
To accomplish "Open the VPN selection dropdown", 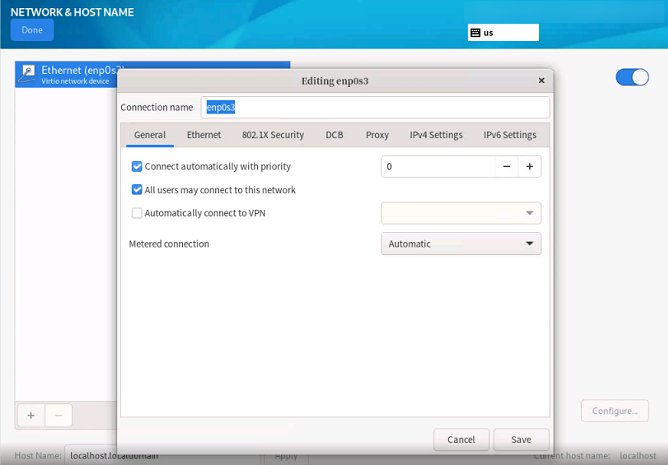I will pyautogui.click(x=461, y=213).
